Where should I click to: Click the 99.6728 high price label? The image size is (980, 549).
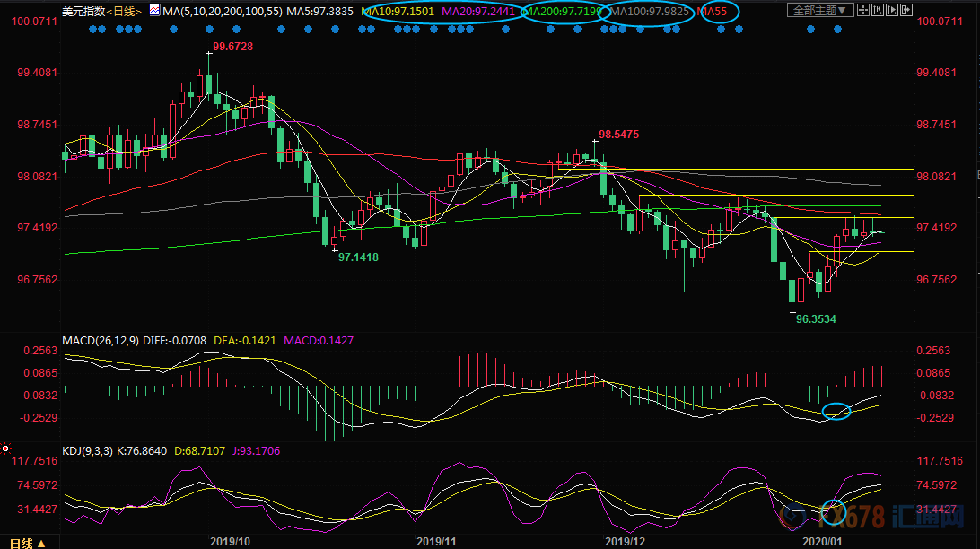click(x=231, y=46)
